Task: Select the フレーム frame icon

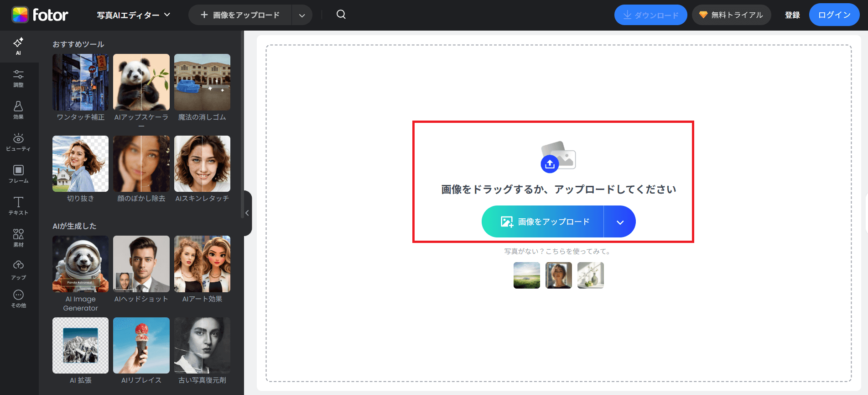Action: click(18, 174)
